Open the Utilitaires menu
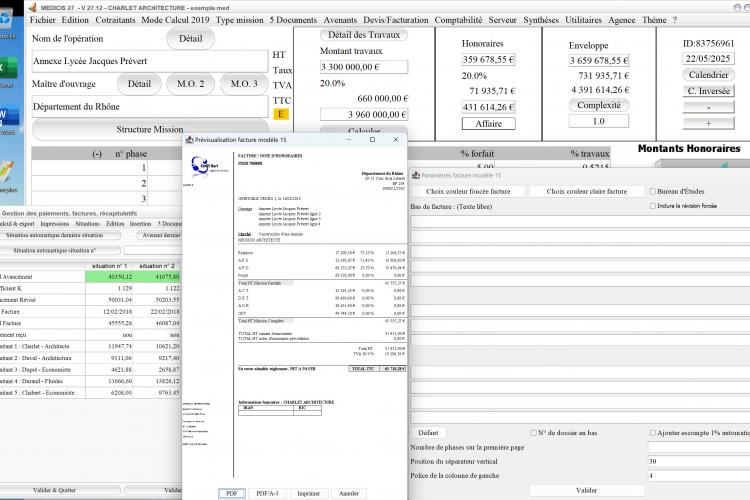 [x=583, y=20]
